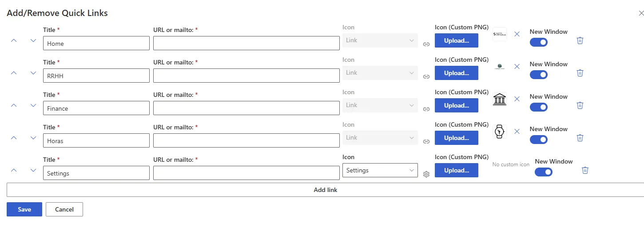Open the Settings icon dropdown
Viewport: 644px width, 240px height.
click(380, 170)
